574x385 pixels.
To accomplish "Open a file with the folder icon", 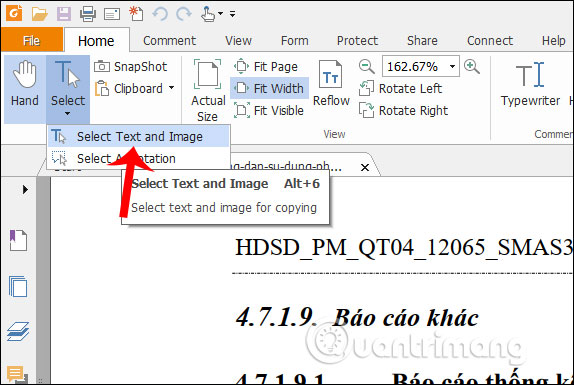I will coord(40,14).
